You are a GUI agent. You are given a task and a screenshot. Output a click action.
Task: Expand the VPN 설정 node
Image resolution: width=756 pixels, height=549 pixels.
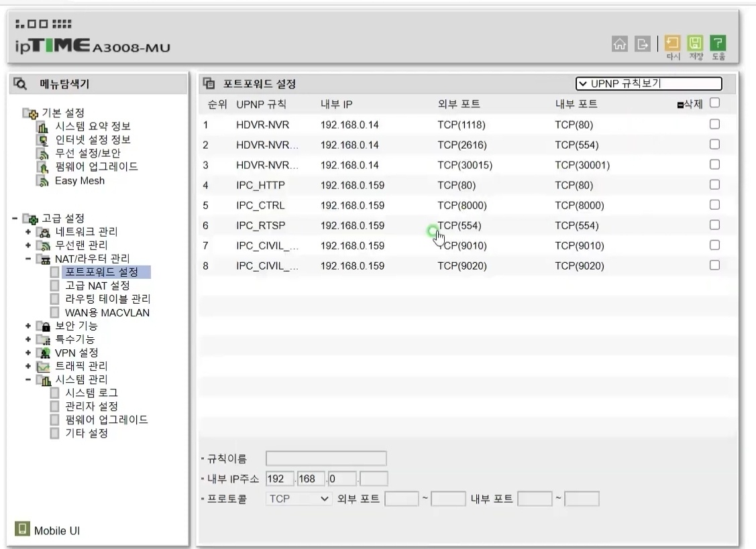click(28, 353)
